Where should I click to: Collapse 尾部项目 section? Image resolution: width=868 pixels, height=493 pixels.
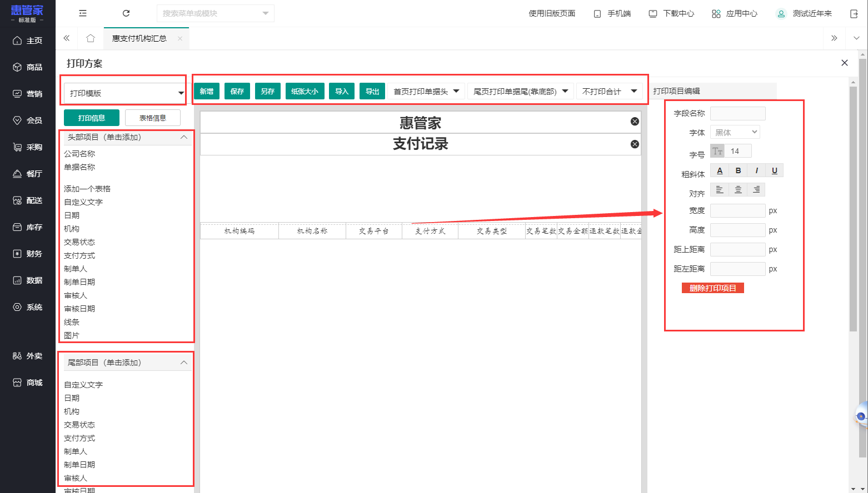[x=184, y=363]
